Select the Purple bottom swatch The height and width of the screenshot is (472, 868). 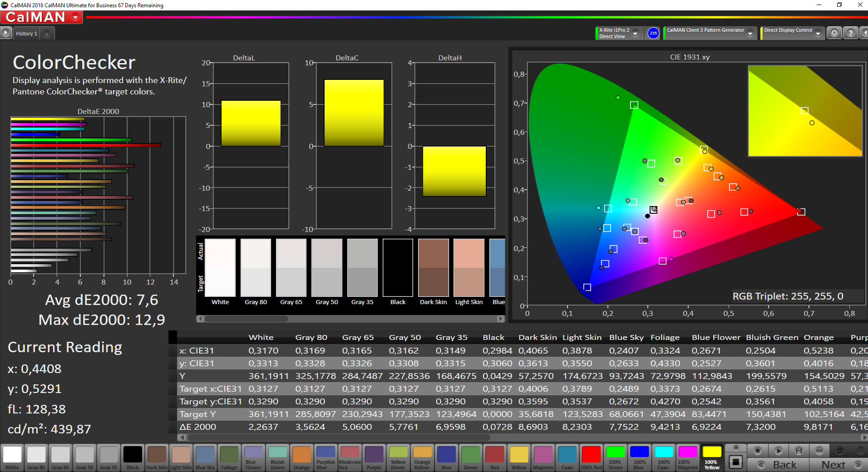tap(374, 457)
